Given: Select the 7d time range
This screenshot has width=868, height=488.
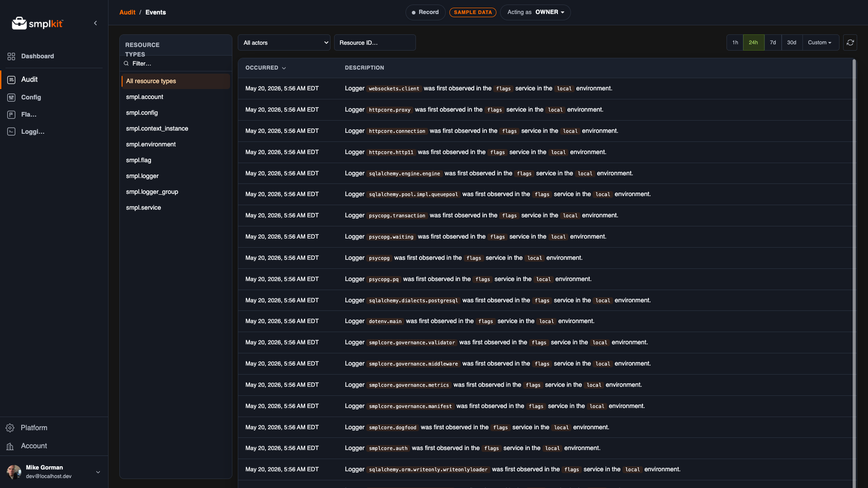Looking at the screenshot, I should (773, 42).
